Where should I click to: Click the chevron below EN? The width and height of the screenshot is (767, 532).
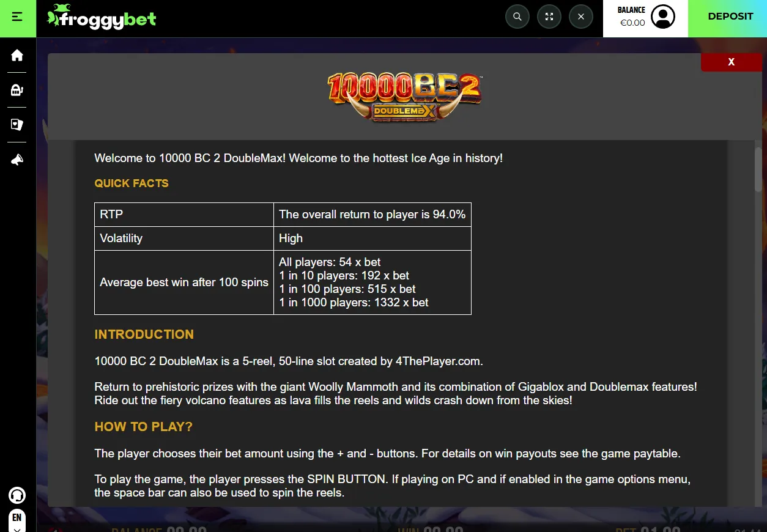pos(17,529)
